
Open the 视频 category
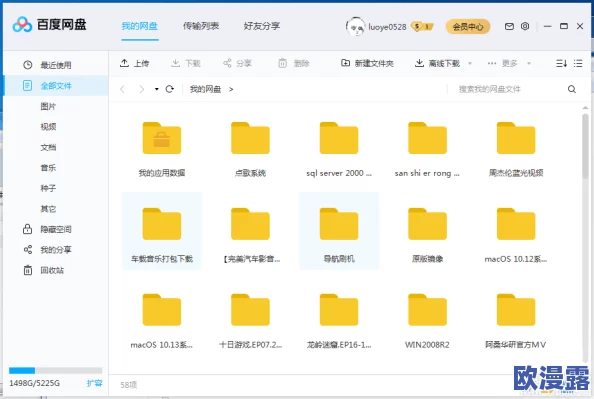[x=48, y=127]
